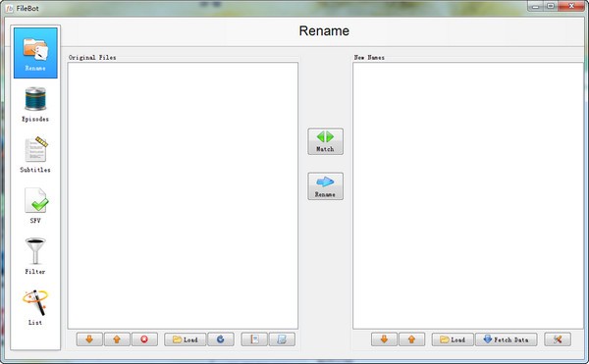
Task: Move item up in Original Files
Action: point(117,339)
